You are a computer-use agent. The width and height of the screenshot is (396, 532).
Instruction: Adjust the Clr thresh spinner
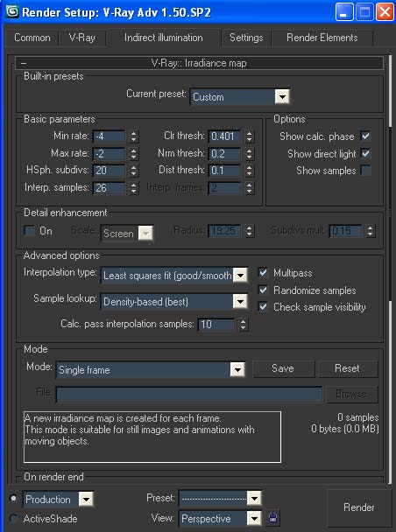250,136
